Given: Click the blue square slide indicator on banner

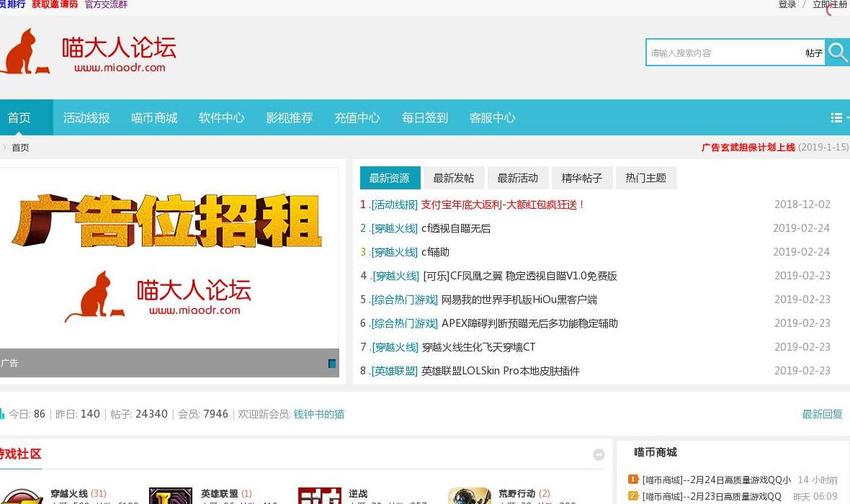Looking at the screenshot, I should [332, 364].
